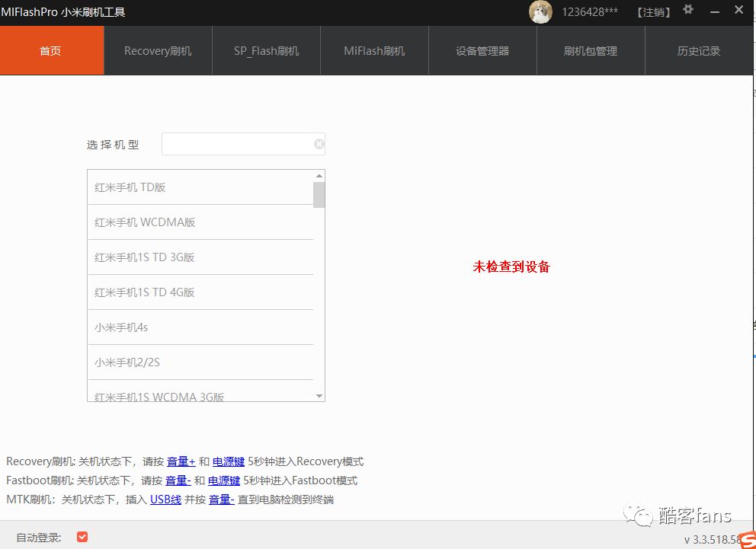The width and height of the screenshot is (756, 549).
Task: Open the 历史记录 tab
Action: pos(699,50)
